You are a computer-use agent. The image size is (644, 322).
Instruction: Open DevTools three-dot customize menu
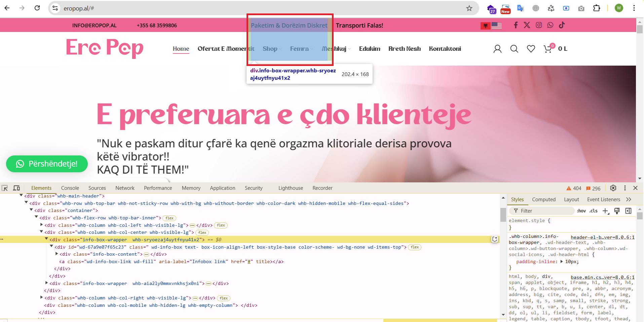pyautogui.click(x=625, y=188)
